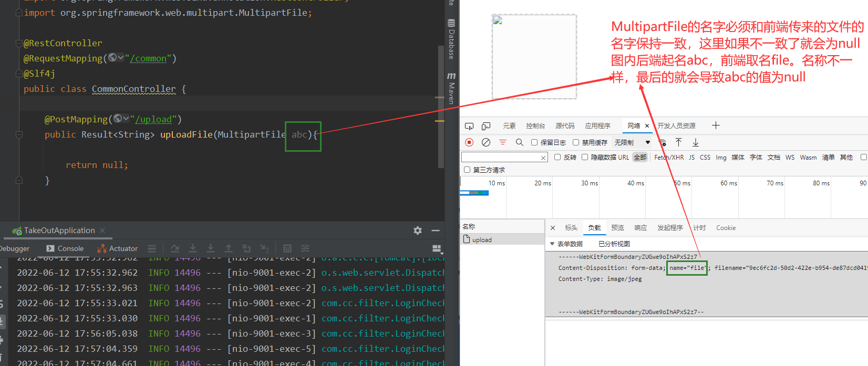Switch to the Actuator tab in debug panel
Screen dimensions: 868x366
click(x=117, y=248)
